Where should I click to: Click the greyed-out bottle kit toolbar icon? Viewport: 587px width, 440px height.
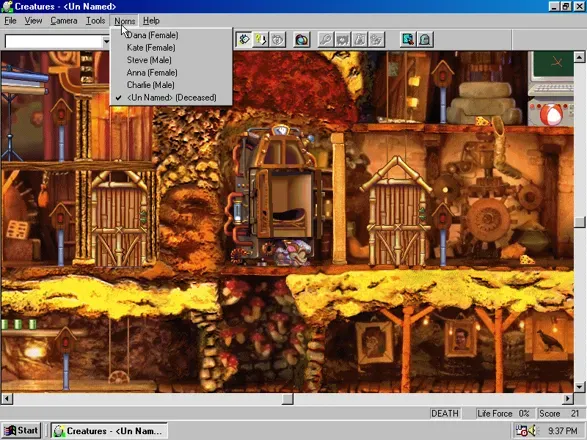[x=359, y=39]
